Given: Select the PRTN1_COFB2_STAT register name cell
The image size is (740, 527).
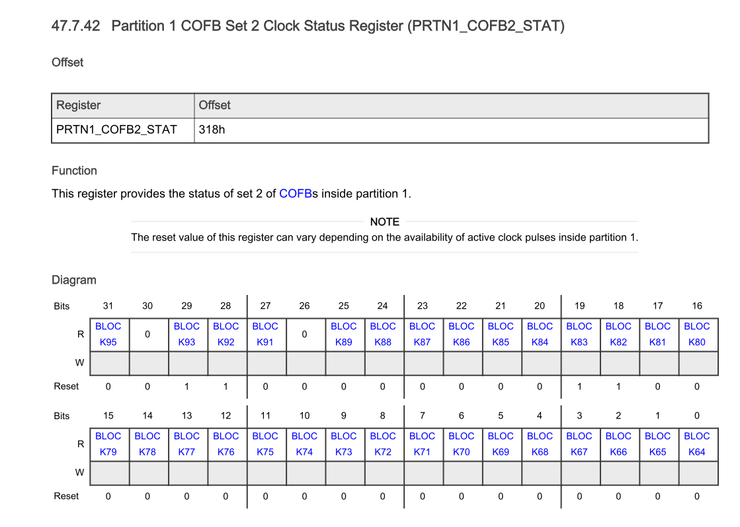Looking at the screenshot, I should [x=123, y=130].
